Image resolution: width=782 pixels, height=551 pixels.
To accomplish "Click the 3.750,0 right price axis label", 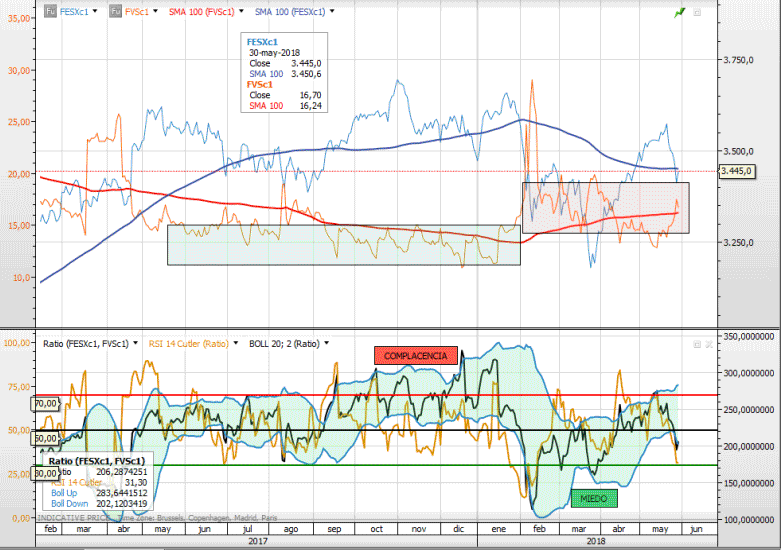I will click(738, 60).
